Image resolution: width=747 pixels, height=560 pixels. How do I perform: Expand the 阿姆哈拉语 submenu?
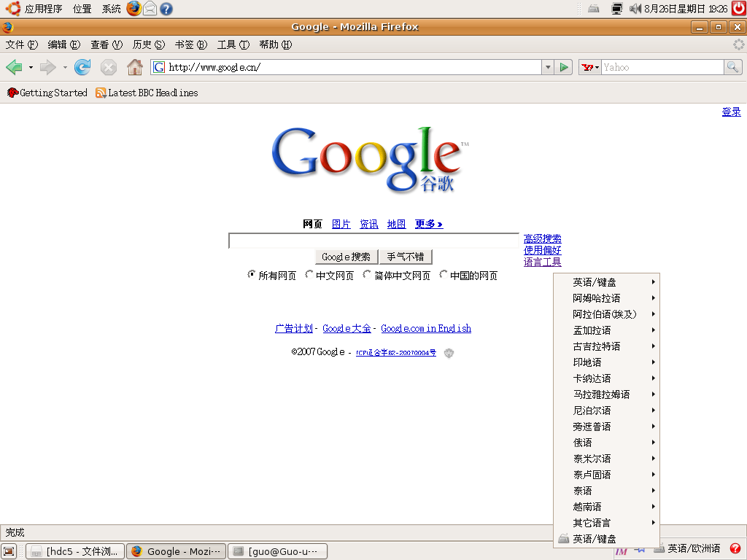[606, 298]
